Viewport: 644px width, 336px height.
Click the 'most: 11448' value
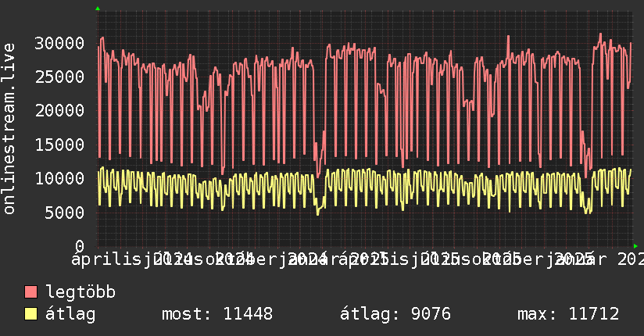click(217, 314)
